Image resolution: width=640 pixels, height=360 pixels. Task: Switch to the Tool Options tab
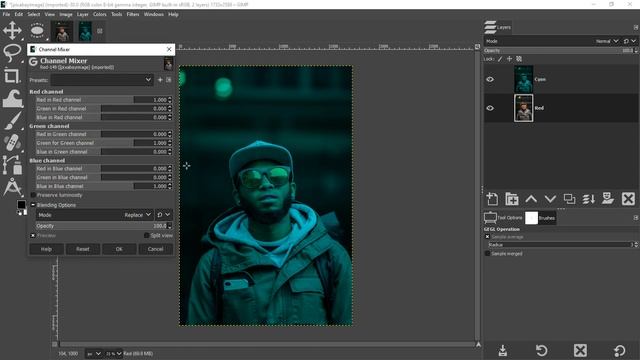pos(503,218)
